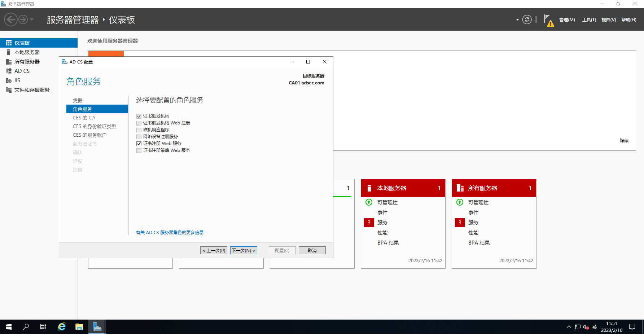Click the 下一步(N) button
Viewport: 644px width, 334px height.
[x=244, y=250]
